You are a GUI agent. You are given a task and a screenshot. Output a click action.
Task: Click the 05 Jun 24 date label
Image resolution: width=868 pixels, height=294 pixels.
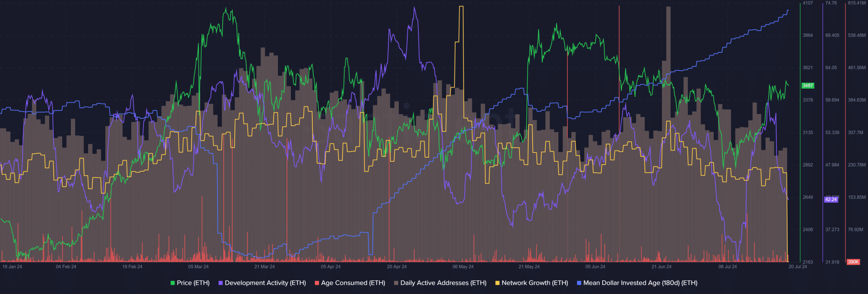595,267
